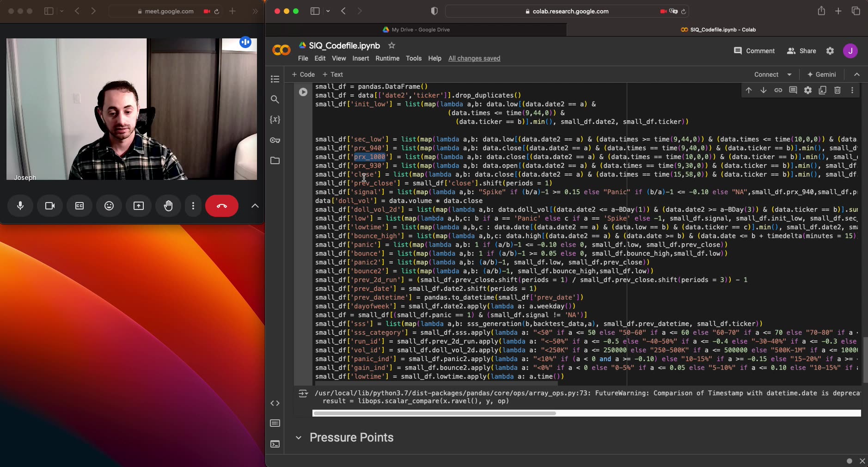
Task: Open a terminal in Colab
Action: [275, 444]
